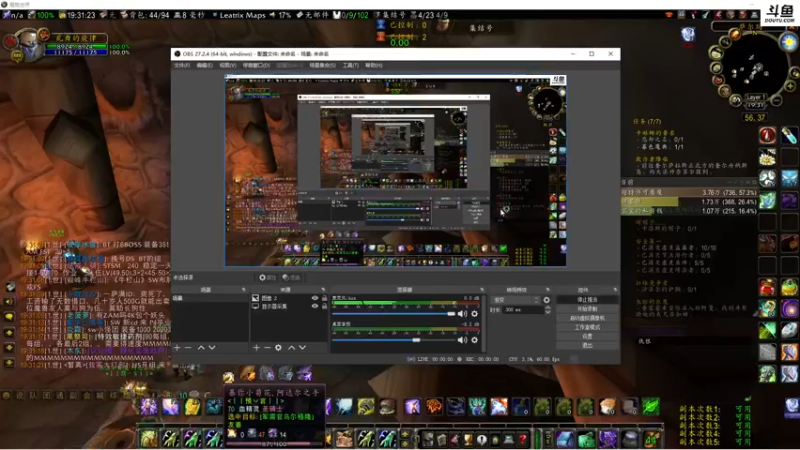Select the 图像 2 source row
This screenshot has height=450, width=800.
click(x=290, y=298)
